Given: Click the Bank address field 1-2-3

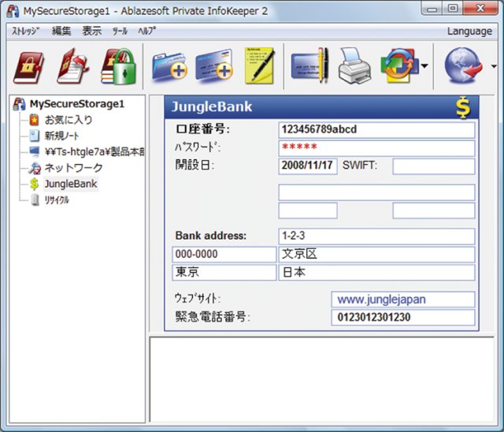Looking at the screenshot, I should pos(376,236).
